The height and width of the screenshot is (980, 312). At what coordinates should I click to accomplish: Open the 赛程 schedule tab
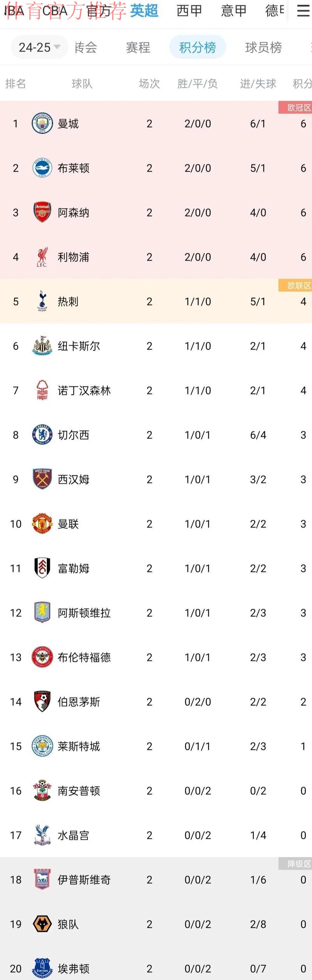point(138,47)
